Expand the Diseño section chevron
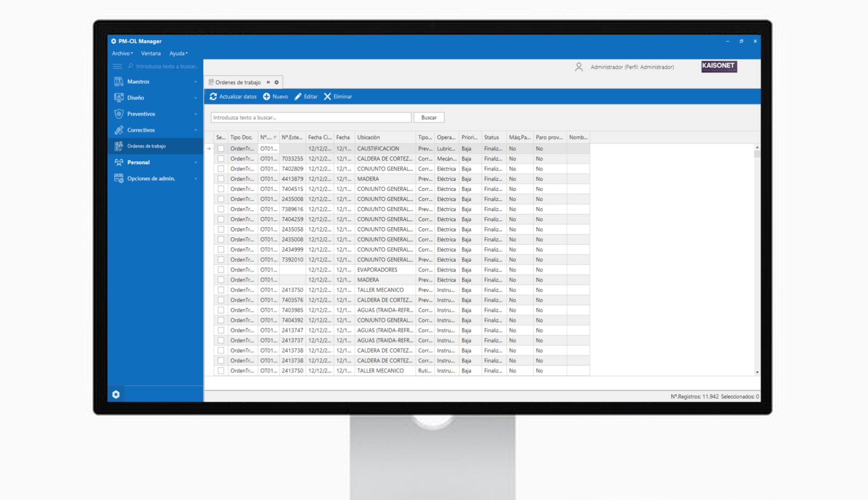 point(195,98)
